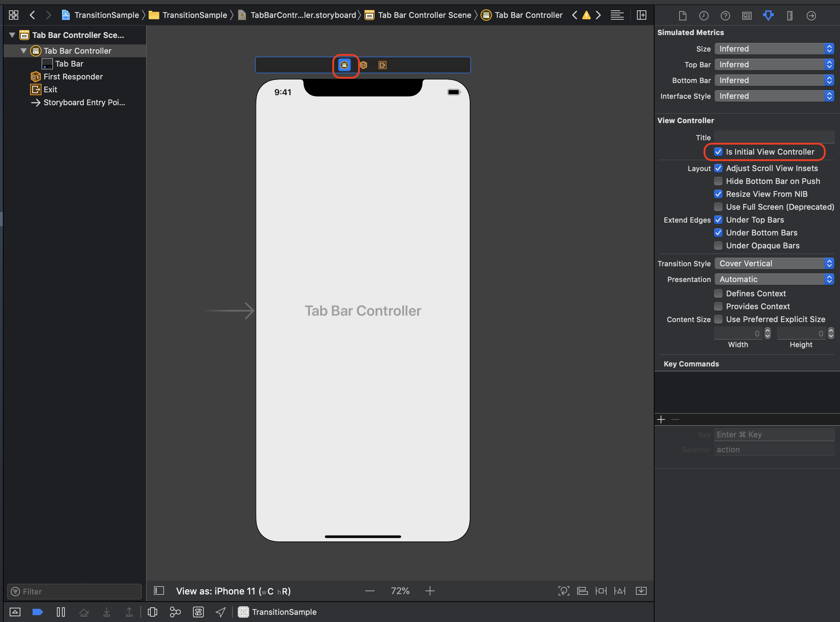
Task: Add editor on right
Action: [x=642, y=15]
